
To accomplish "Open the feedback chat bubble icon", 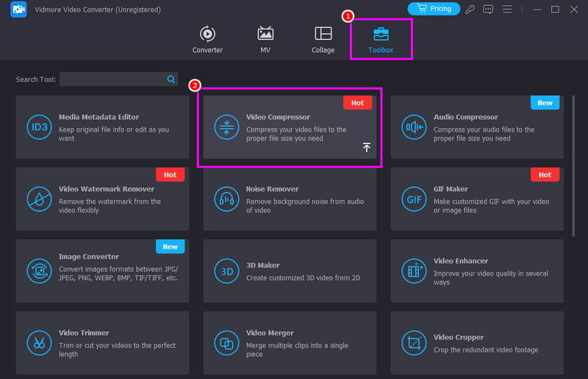I will point(489,10).
